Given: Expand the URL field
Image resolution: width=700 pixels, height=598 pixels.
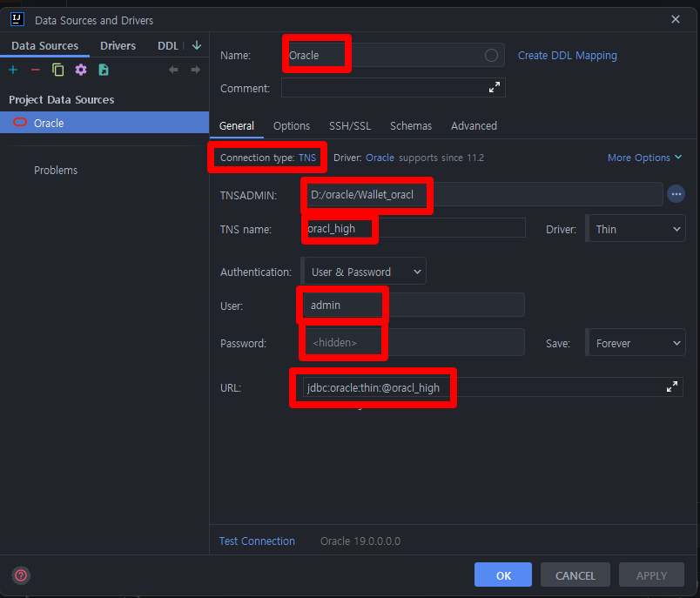Looking at the screenshot, I should pyautogui.click(x=672, y=386).
